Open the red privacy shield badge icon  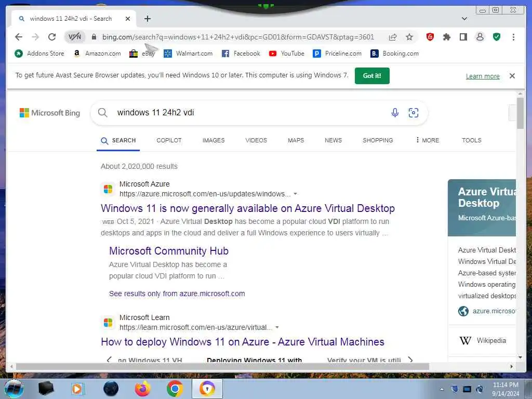pyautogui.click(x=430, y=37)
